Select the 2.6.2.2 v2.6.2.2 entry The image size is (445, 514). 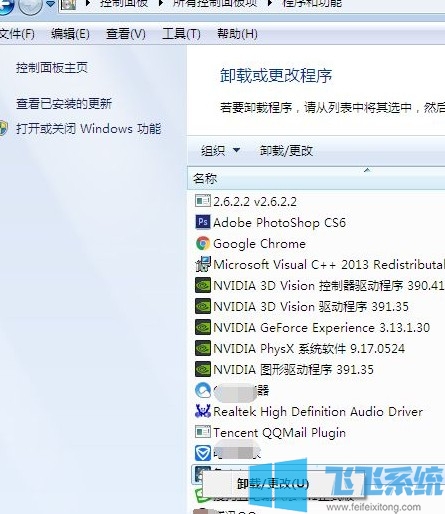pos(255,201)
